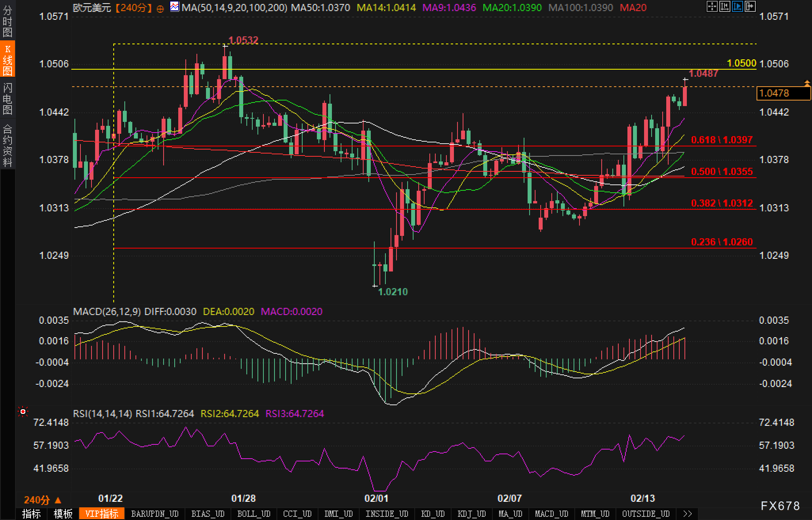Expand more indicators with >> arrow
Screen dimensions: 812x520
coord(688,514)
